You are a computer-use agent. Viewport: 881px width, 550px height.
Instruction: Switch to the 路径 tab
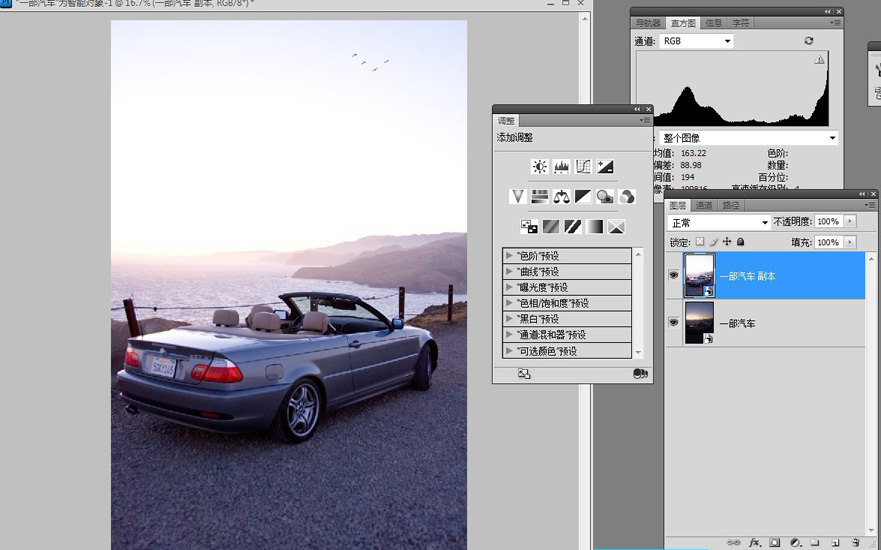pyautogui.click(x=731, y=205)
